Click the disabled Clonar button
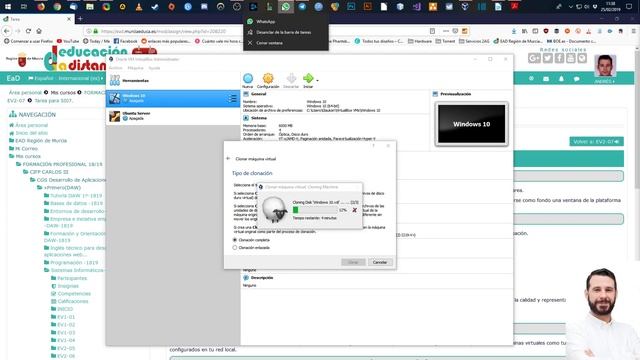 coord(353,262)
